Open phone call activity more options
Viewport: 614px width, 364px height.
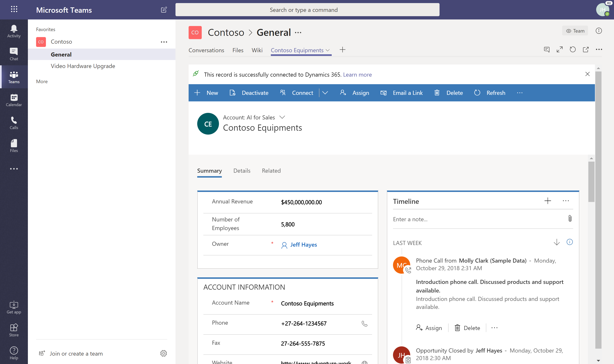point(494,328)
